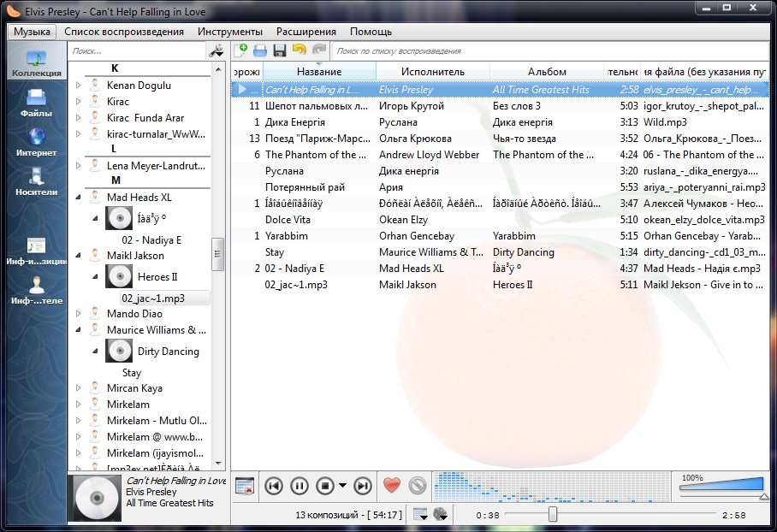Collapse the Maikl Jakson artist node
This screenshot has height=532, width=777.
coord(79,255)
